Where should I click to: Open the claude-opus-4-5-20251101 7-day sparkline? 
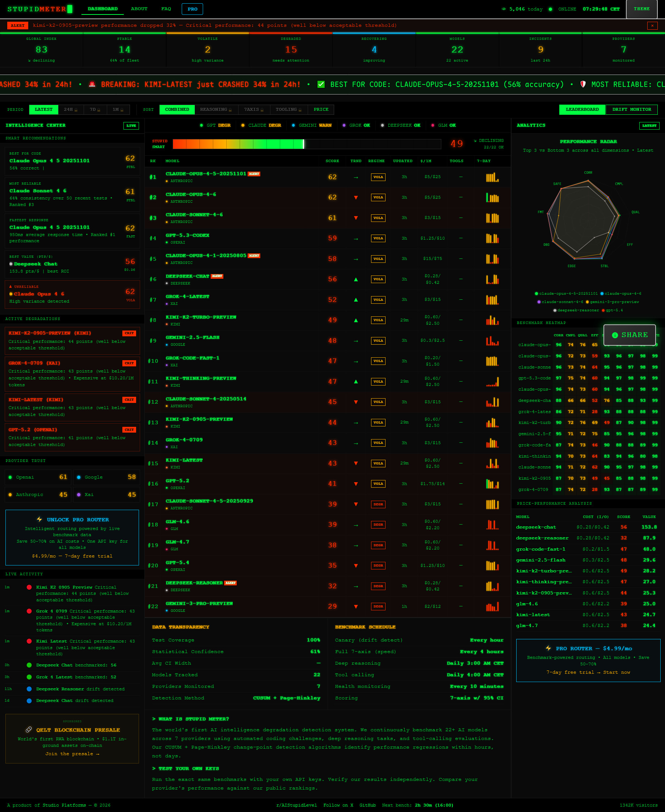coord(492,177)
